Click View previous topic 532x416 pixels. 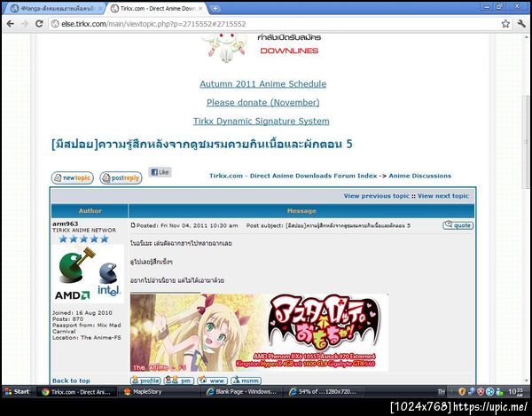(376, 196)
